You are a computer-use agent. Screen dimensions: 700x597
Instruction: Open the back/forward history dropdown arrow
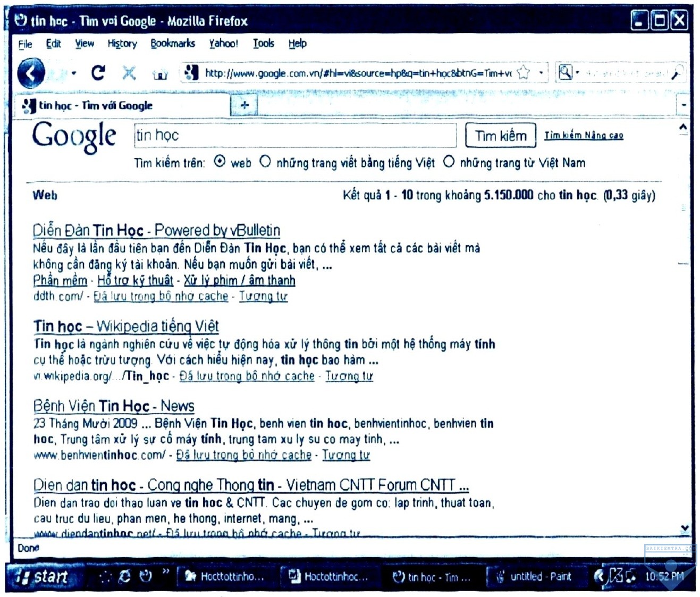(74, 73)
